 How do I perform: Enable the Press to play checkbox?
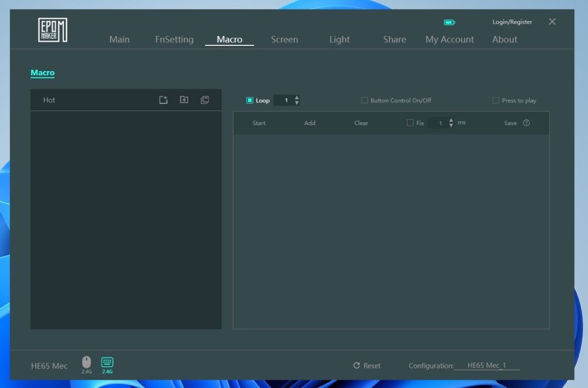pos(496,100)
